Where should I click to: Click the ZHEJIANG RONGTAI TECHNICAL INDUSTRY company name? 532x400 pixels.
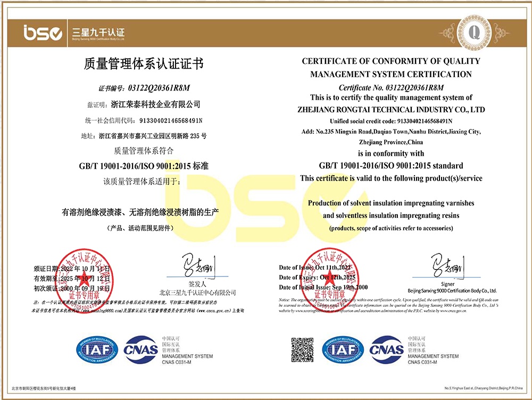(391, 109)
